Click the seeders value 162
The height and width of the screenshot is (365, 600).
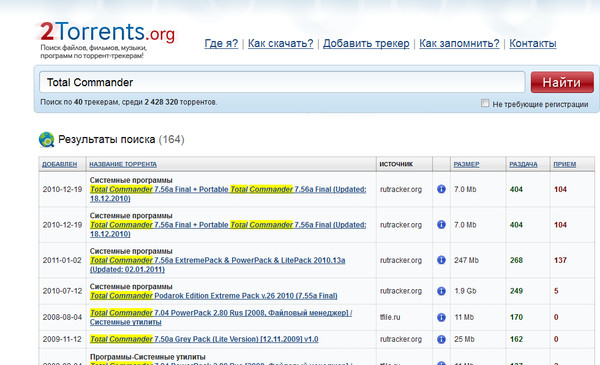click(516, 339)
